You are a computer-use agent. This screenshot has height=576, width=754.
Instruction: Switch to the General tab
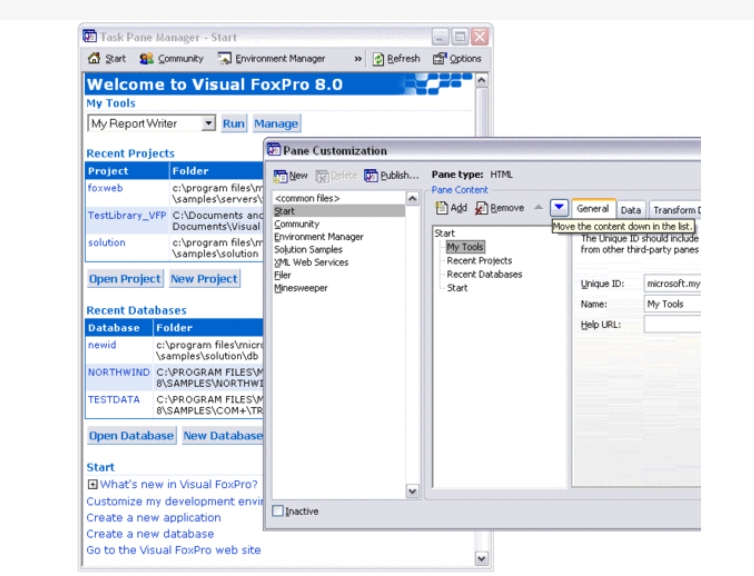(x=593, y=209)
